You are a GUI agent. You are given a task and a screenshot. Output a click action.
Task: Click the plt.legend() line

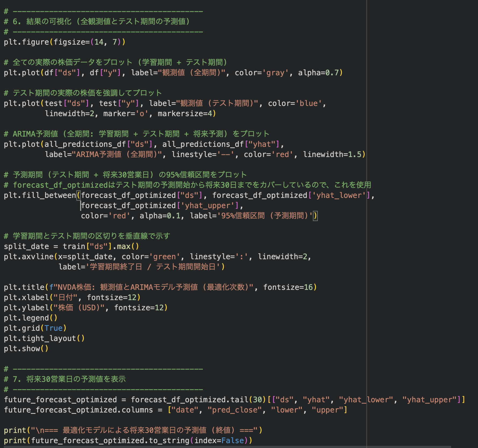coord(31,318)
